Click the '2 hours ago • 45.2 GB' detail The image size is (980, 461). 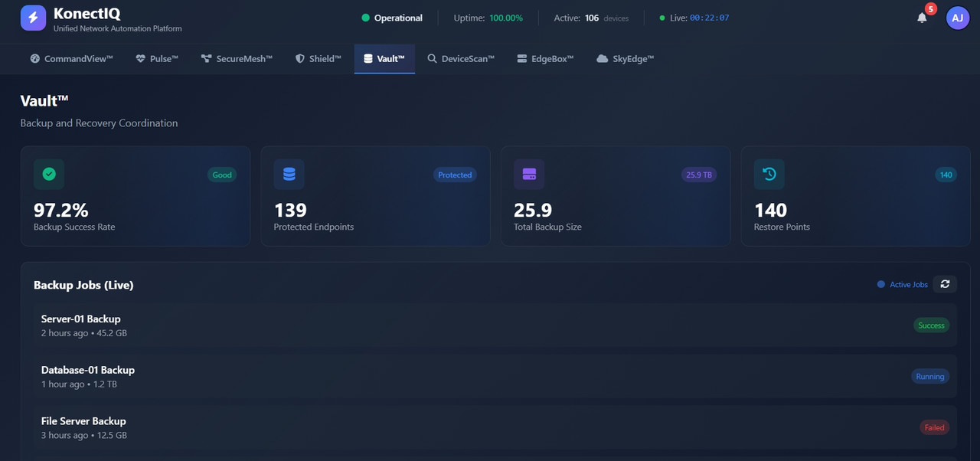tap(84, 333)
